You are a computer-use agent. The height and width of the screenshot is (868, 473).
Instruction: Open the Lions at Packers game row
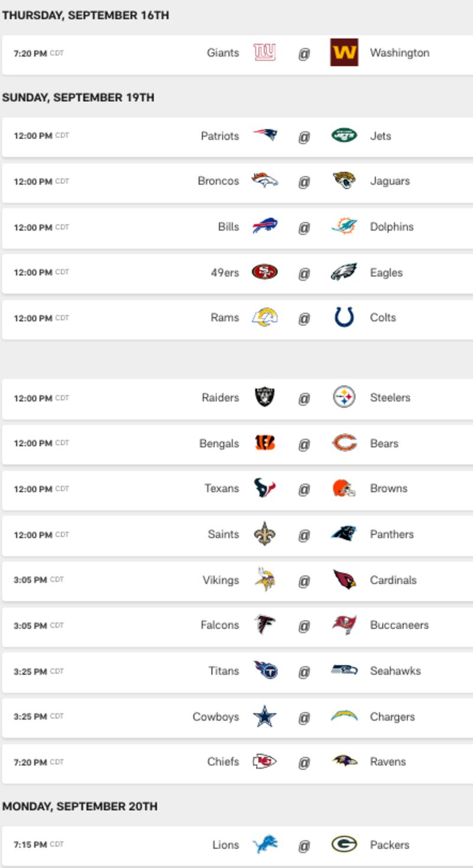pyautogui.click(x=237, y=845)
